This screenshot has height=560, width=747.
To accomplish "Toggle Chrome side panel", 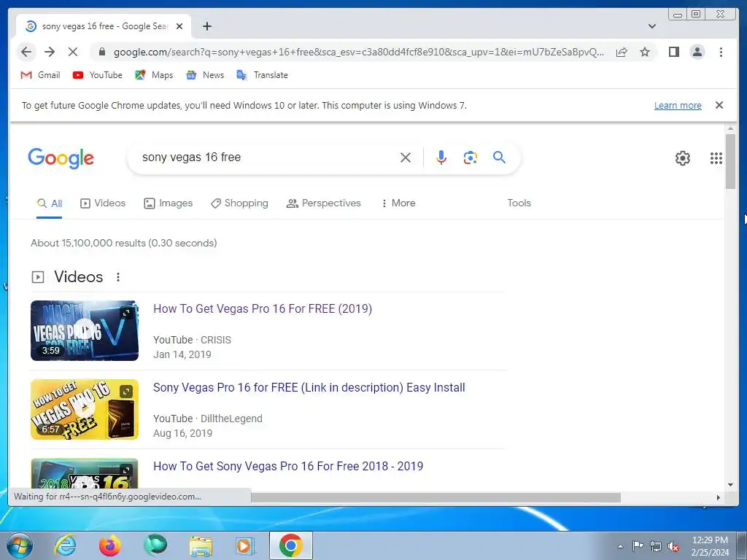I will pyautogui.click(x=673, y=52).
